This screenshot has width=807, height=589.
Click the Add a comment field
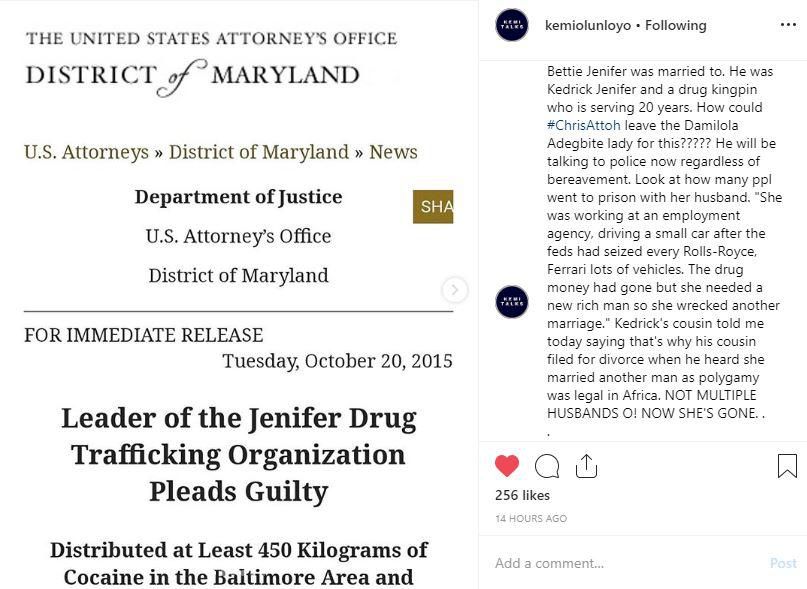tap(620, 563)
